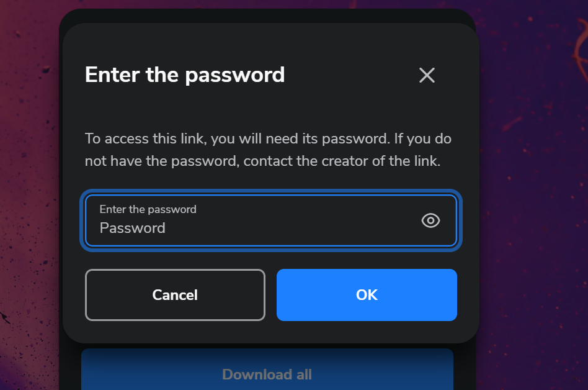Toggle password visibility in the input
This screenshot has height=390, width=588.
(430, 220)
